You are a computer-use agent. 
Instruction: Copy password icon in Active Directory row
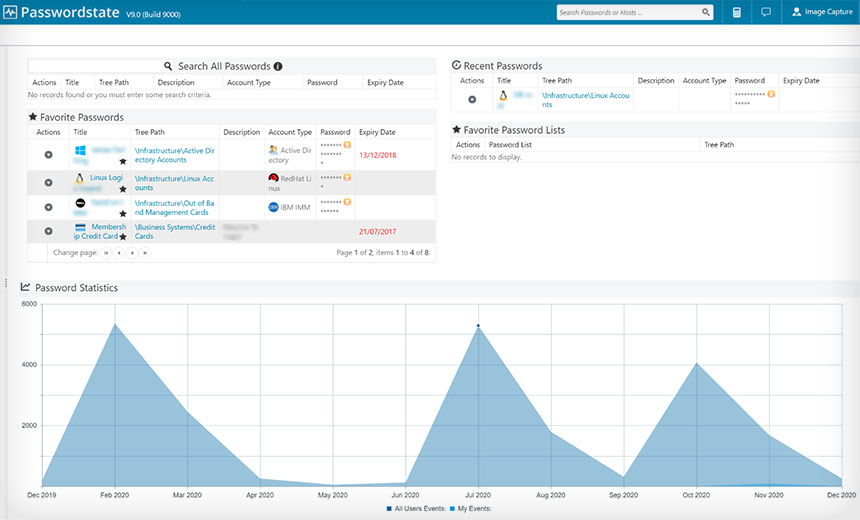click(347, 145)
